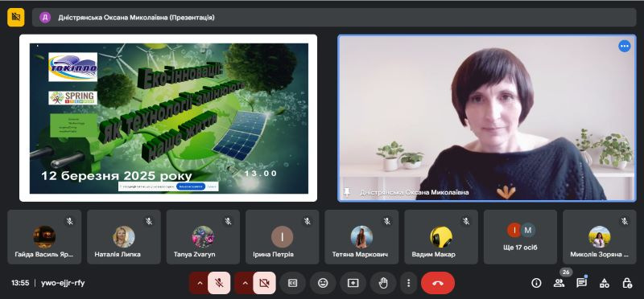Select Наталія Липка participant tile
The image size is (644, 299).
click(124, 237)
